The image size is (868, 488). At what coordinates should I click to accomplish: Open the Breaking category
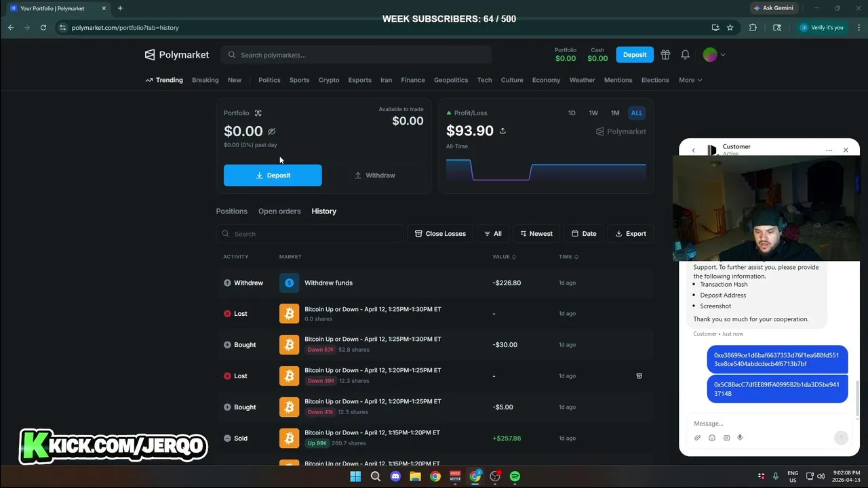tap(205, 80)
